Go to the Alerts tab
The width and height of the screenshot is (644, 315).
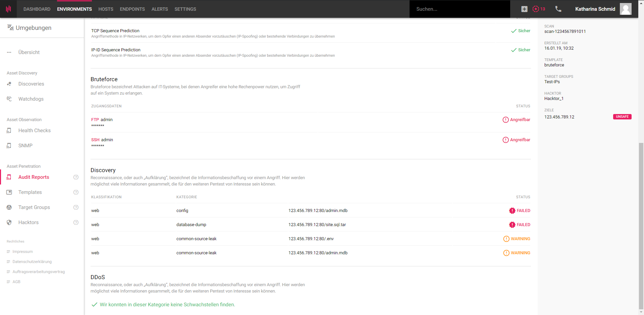(x=159, y=9)
